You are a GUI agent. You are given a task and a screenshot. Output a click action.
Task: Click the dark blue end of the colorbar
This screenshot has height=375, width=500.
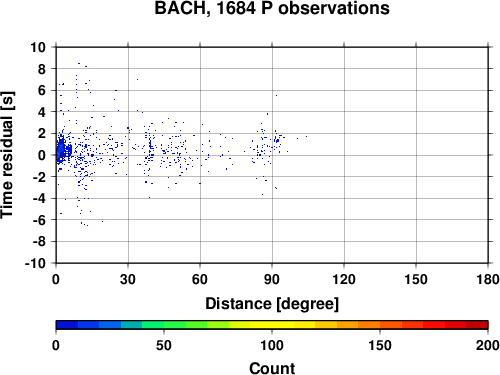(x=67, y=325)
